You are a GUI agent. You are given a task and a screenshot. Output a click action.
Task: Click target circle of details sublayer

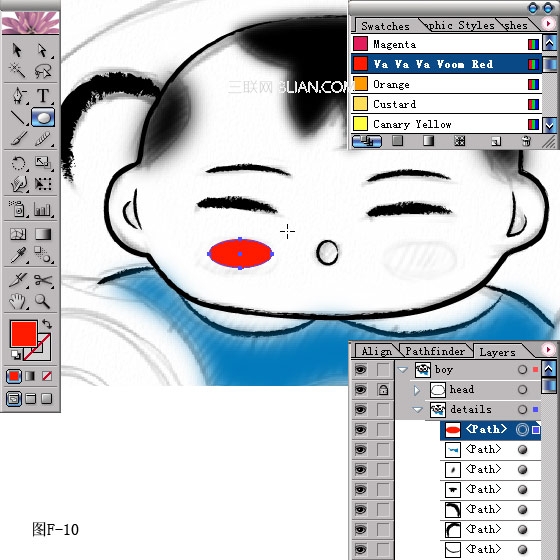click(x=522, y=409)
